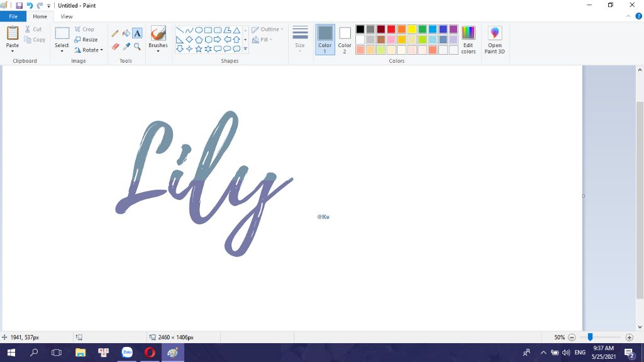Open Zalo from the taskbar

(127, 353)
